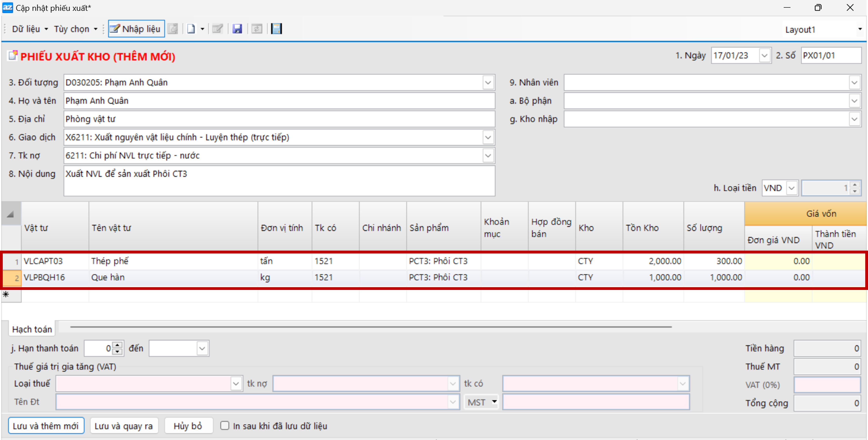The image size is (868, 440).
Task: Open the Giao dịch combo box arrow
Action: pyautogui.click(x=488, y=137)
